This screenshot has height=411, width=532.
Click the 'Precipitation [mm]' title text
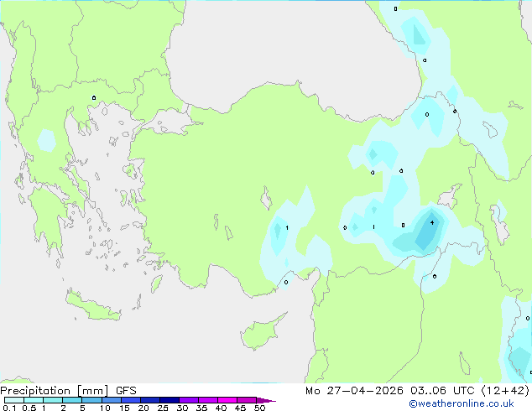pyautogui.click(x=55, y=391)
